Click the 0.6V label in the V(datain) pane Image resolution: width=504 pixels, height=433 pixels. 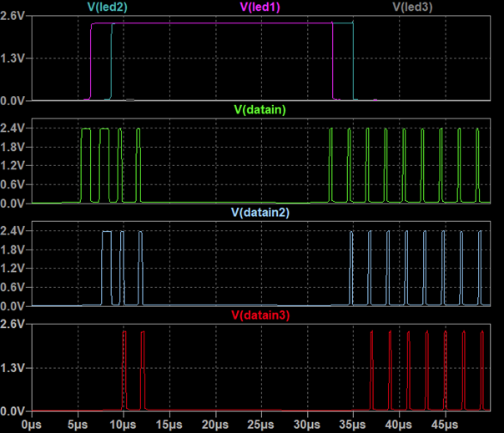pyautogui.click(x=14, y=184)
